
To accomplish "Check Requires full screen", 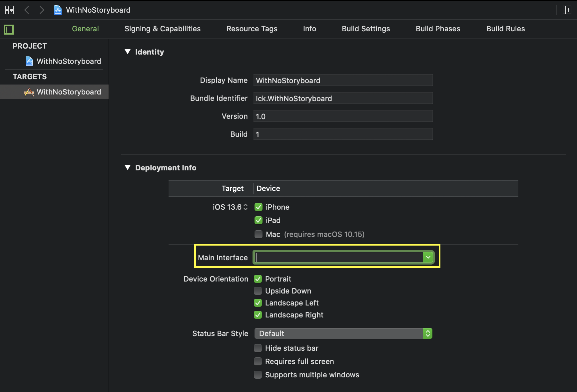I will 258,361.
